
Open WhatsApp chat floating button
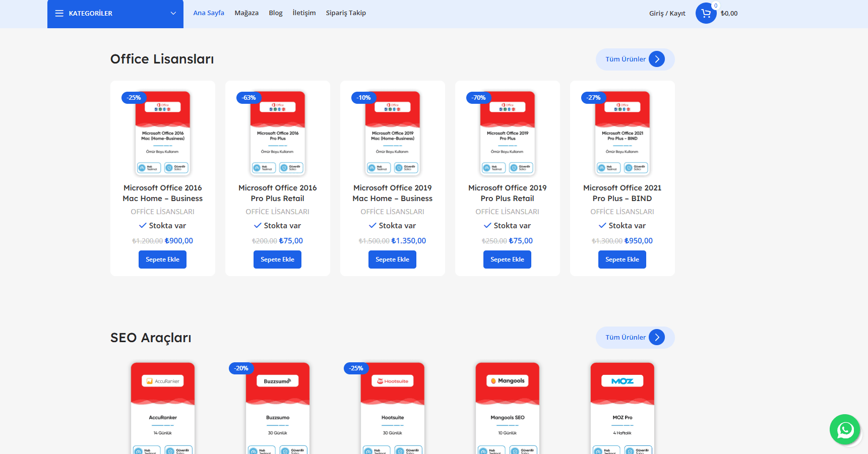point(845,429)
